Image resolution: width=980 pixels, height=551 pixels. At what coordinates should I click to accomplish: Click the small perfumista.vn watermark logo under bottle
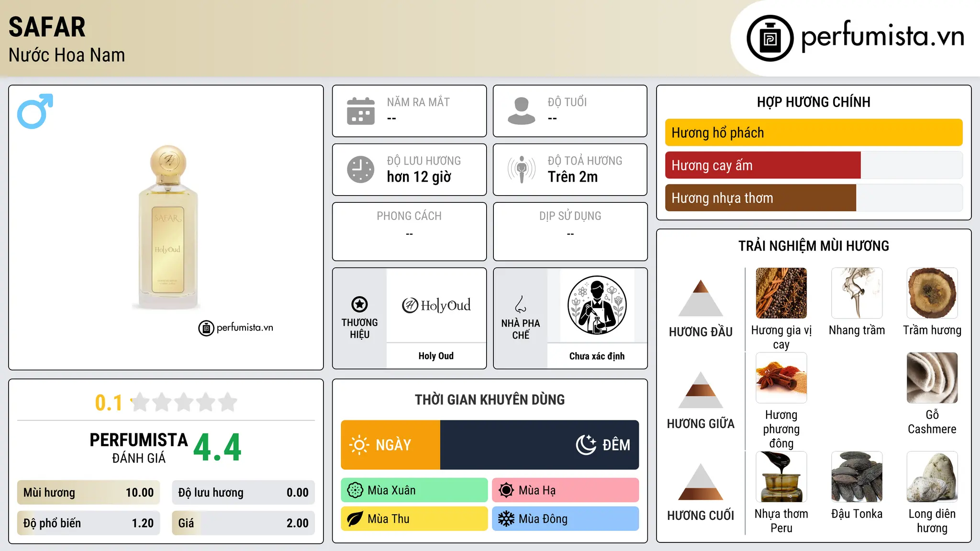click(x=236, y=328)
